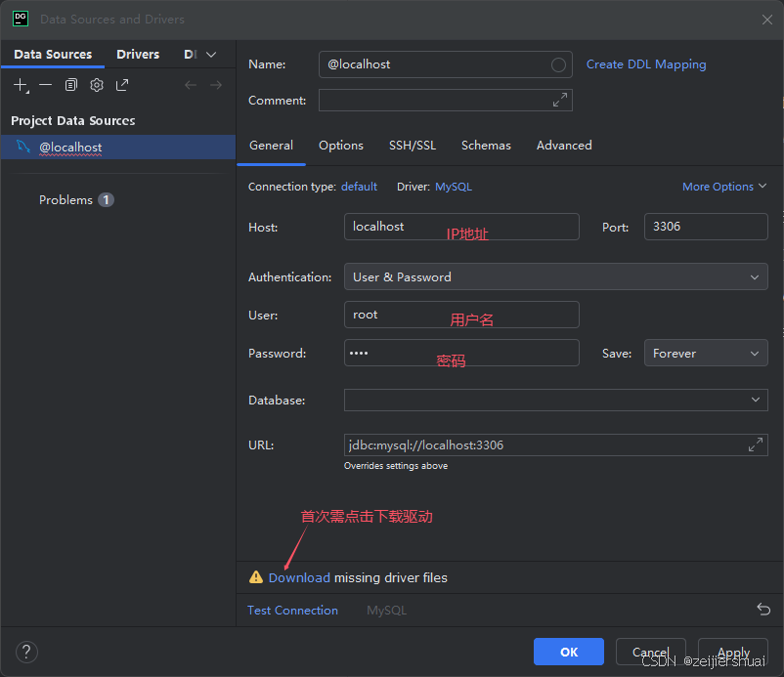Select the General tab
This screenshot has height=677, width=784.
pos(271,146)
